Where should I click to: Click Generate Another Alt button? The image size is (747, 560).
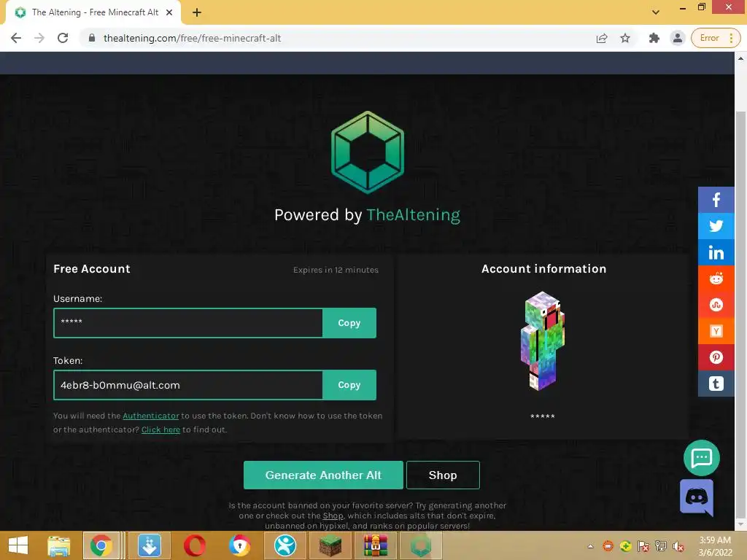point(323,475)
